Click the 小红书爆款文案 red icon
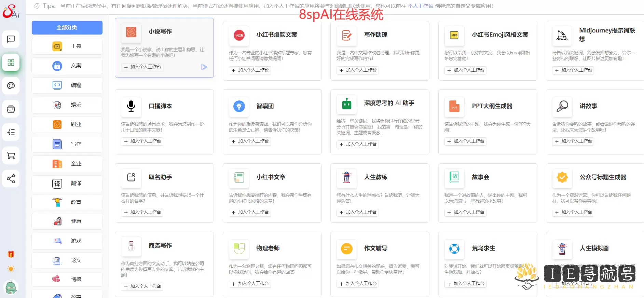 click(x=239, y=35)
